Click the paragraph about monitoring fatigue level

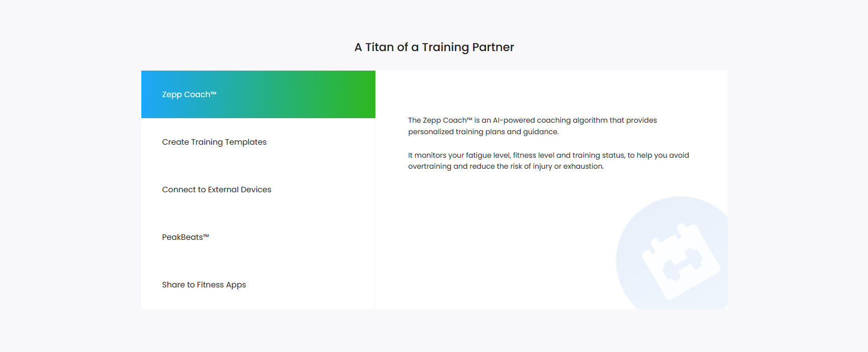coord(548,161)
